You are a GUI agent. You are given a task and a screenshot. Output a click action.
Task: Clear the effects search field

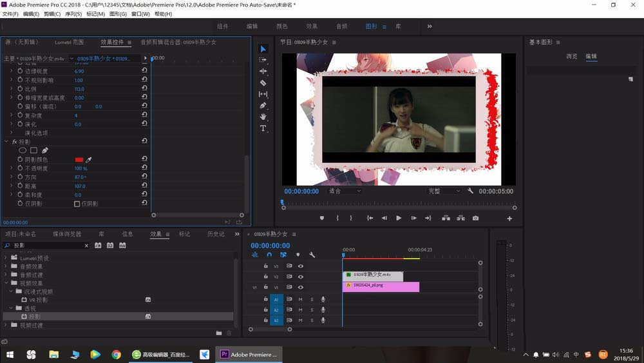(x=86, y=246)
